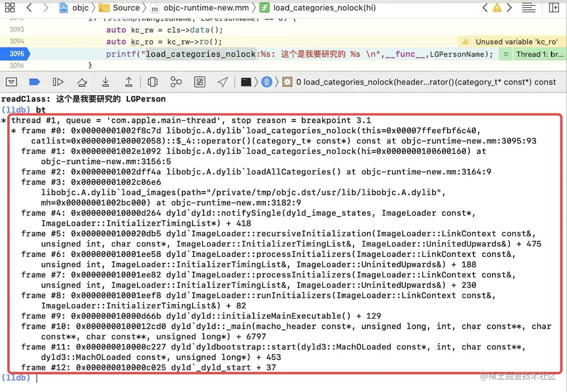Select stack frame 0 load_categories_nolock
The width and height of the screenshot is (567, 392).
coord(426,82)
